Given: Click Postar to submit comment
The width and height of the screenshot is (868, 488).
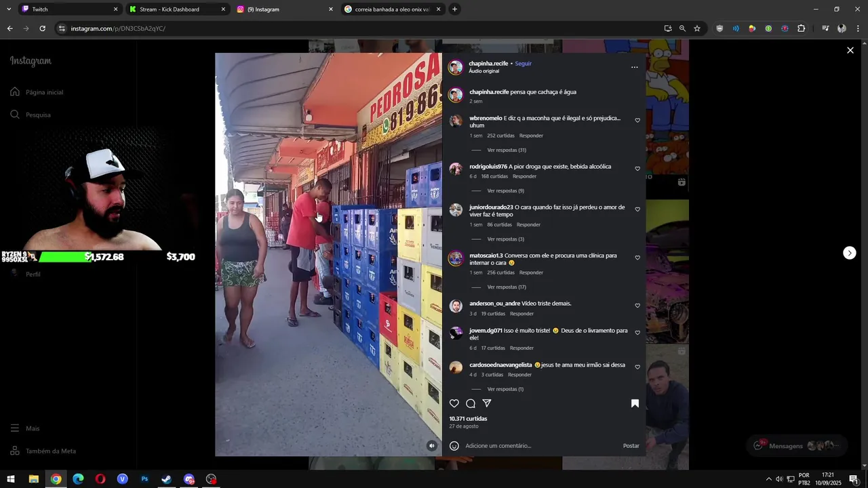Looking at the screenshot, I should (631, 446).
